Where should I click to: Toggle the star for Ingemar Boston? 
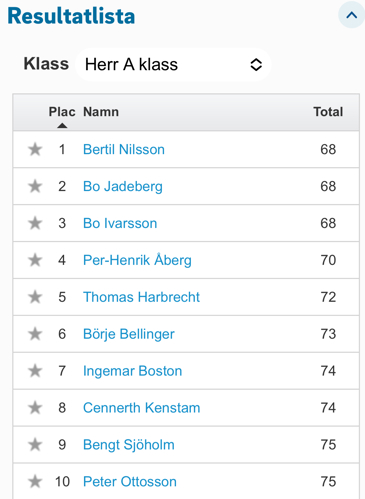point(35,371)
